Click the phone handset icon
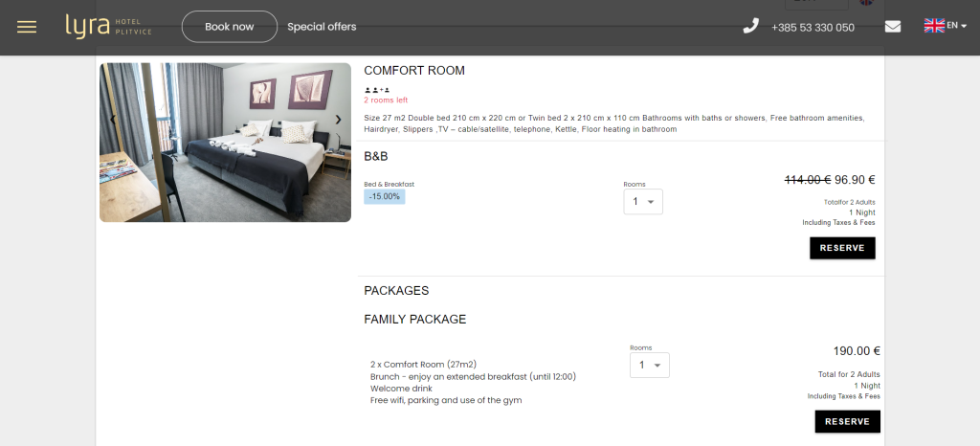Viewport: 980px width, 446px height. click(750, 26)
